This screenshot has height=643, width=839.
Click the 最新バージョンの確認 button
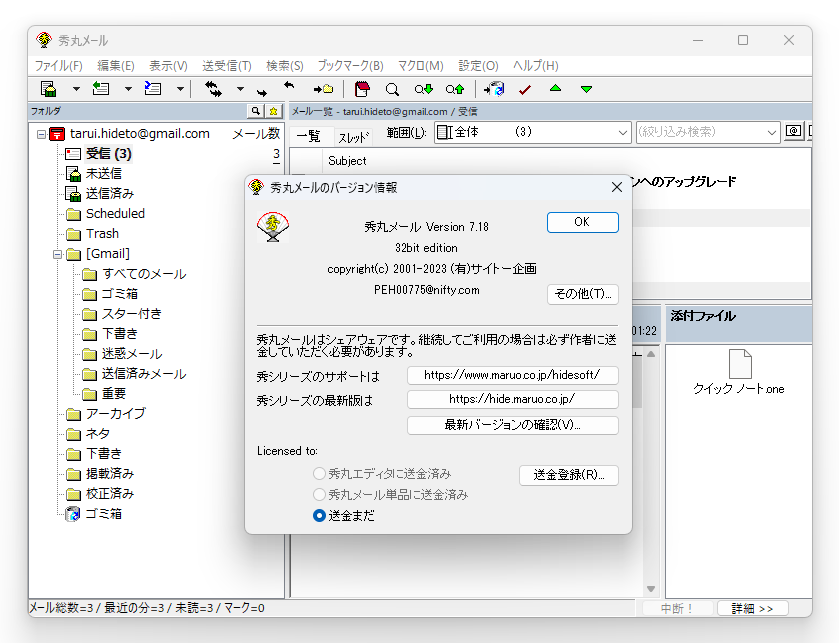coord(512,425)
